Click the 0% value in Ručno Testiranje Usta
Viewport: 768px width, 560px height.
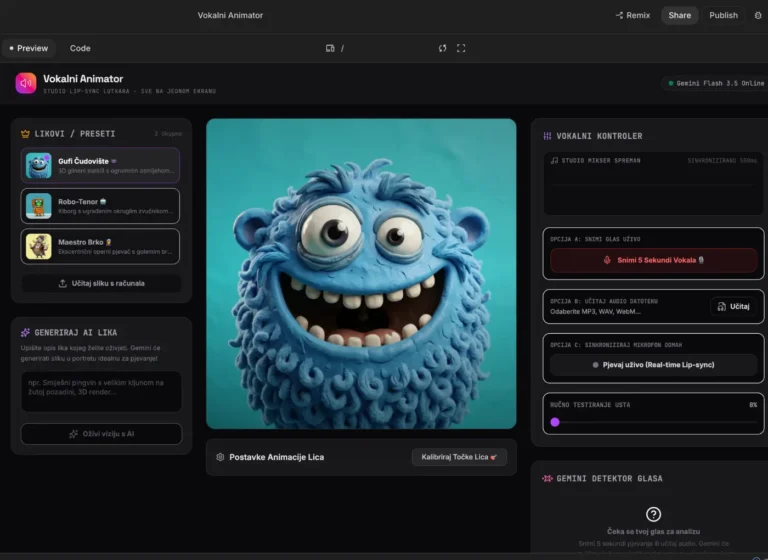pos(753,405)
